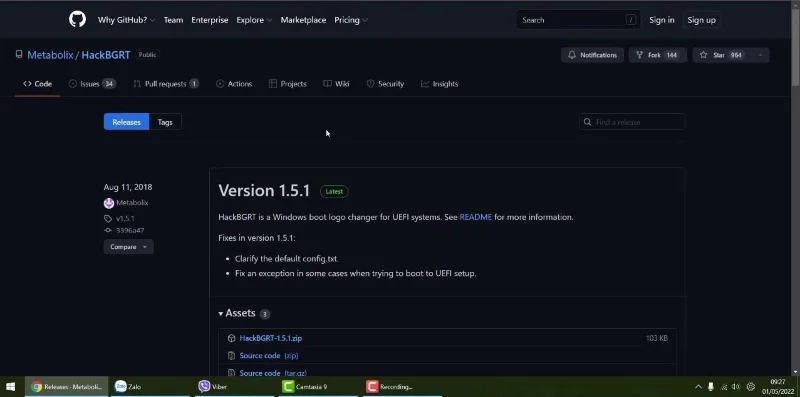Open the Enterprise menu item
The height and width of the screenshot is (397, 800).
(x=210, y=20)
